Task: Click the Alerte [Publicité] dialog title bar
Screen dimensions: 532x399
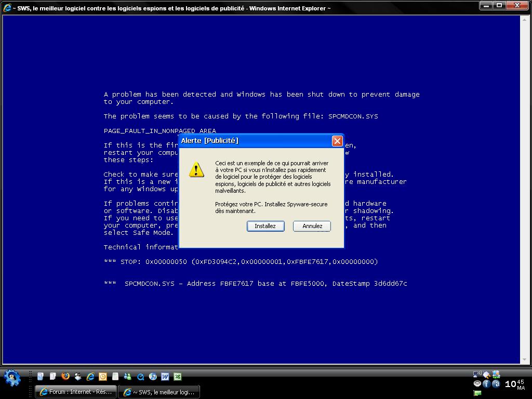Action: pyautogui.click(x=261, y=141)
